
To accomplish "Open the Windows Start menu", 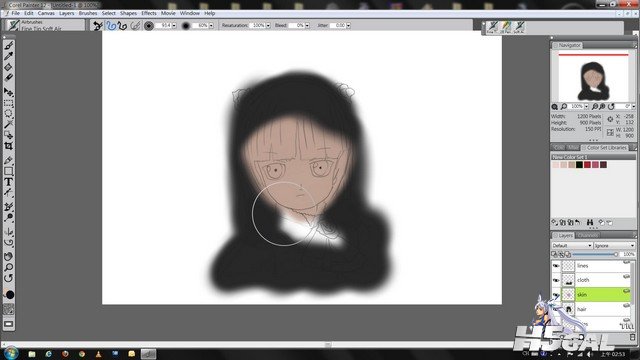I will 11,353.
